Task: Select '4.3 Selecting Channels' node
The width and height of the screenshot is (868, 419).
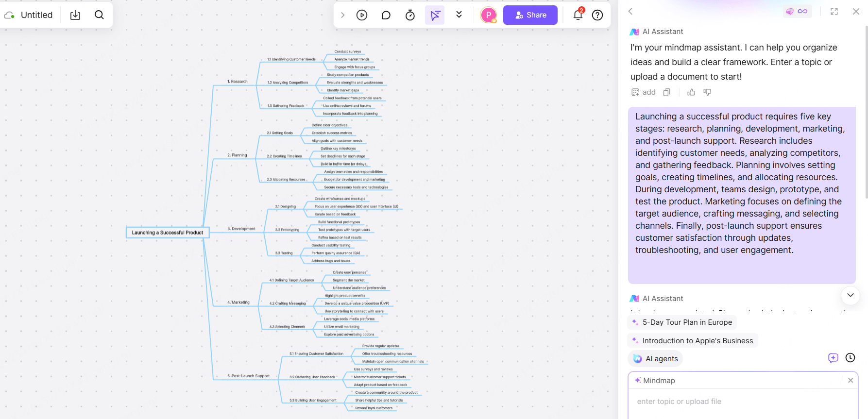Action: coord(288,327)
